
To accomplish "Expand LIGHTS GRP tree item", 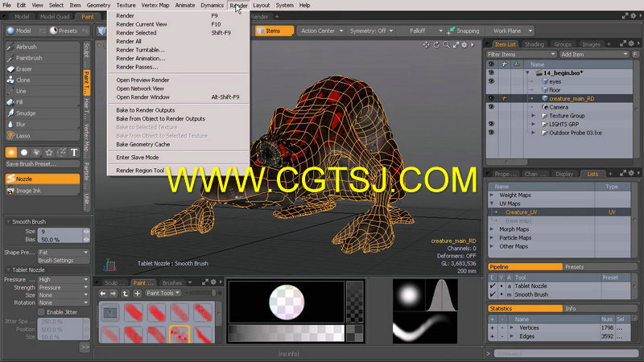I will pos(534,124).
